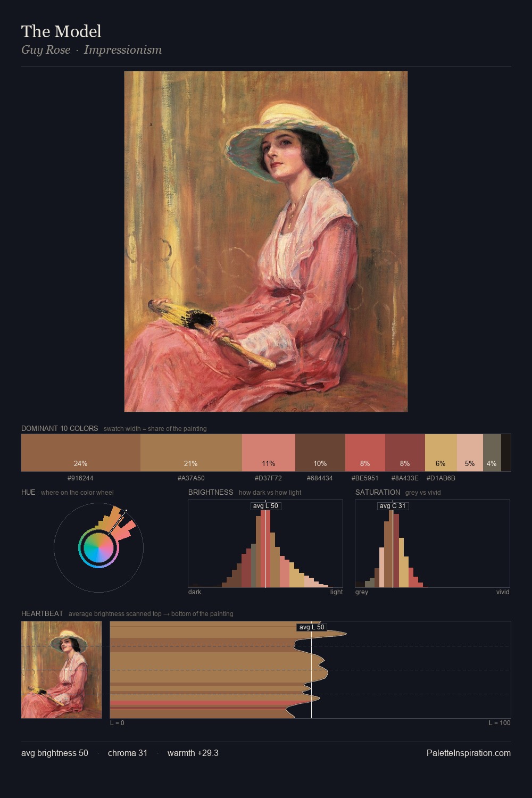Select the #8A433E maroon swatch

[405, 453]
